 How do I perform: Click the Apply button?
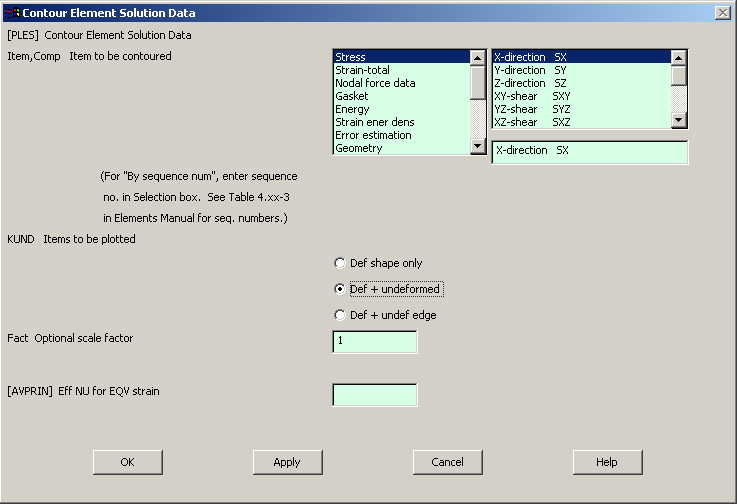287,462
